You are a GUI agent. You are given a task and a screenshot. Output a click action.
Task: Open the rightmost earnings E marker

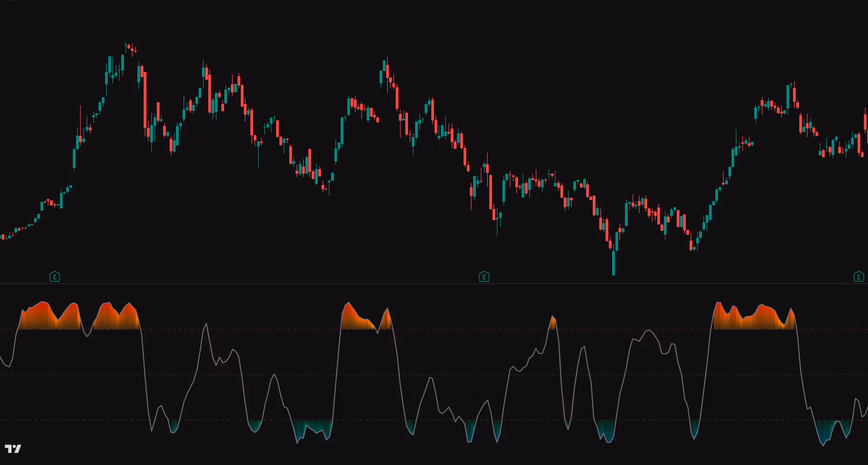[x=858, y=276]
